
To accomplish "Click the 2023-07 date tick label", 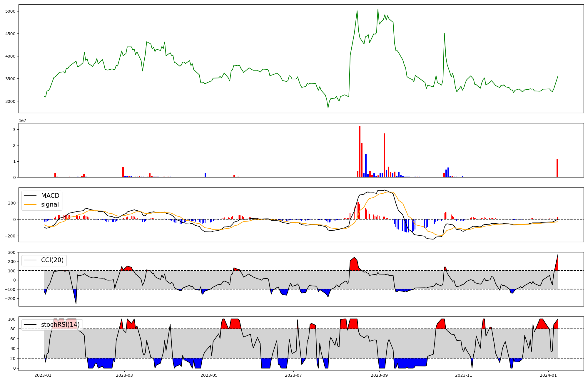I will click(x=294, y=375).
